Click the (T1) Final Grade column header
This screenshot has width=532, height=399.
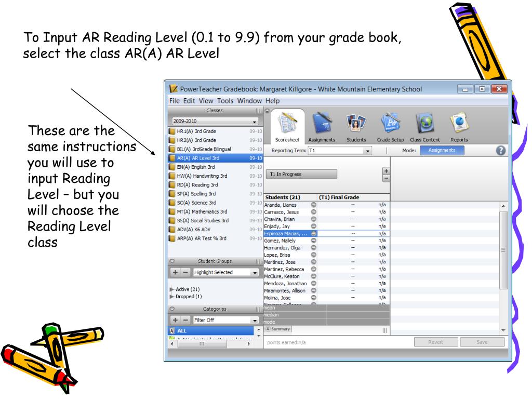pyautogui.click(x=353, y=197)
